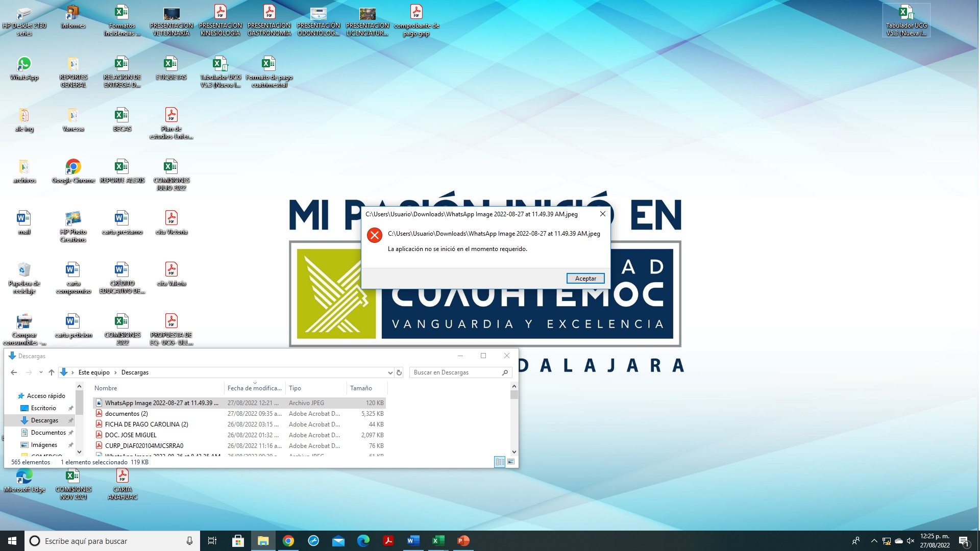
Task: Select the HP Photo Creations icon
Action: tap(73, 227)
